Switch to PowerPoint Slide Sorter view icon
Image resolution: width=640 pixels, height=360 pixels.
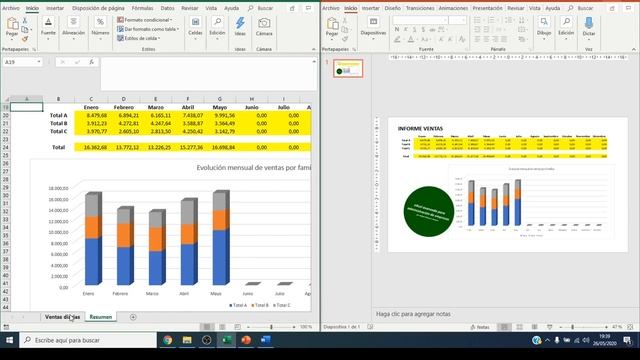point(520,327)
